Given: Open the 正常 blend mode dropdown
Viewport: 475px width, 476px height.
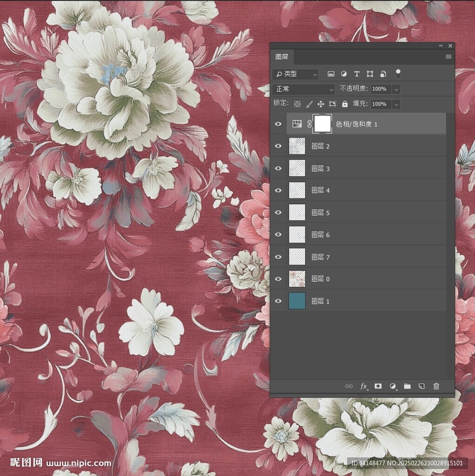Looking at the screenshot, I should 304,89.
